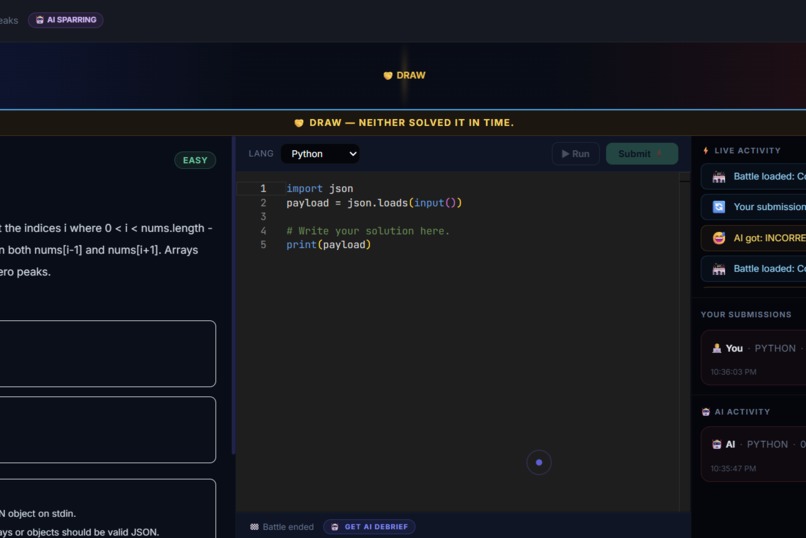Screen dimensions: 806x538
Task: Click the robot icon beside AI ACTIVITY heading
Action: [706, 412]
